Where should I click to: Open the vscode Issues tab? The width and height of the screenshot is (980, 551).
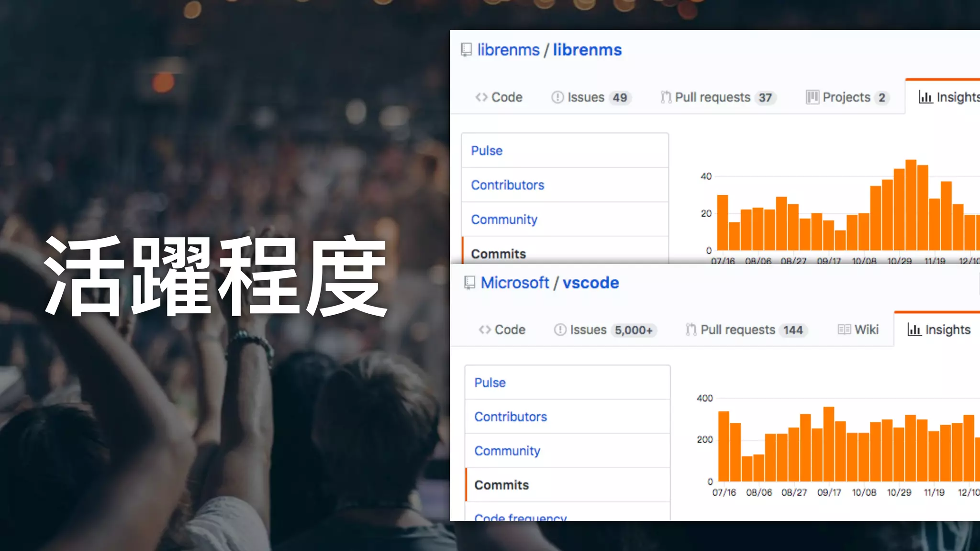click(605, 330)
